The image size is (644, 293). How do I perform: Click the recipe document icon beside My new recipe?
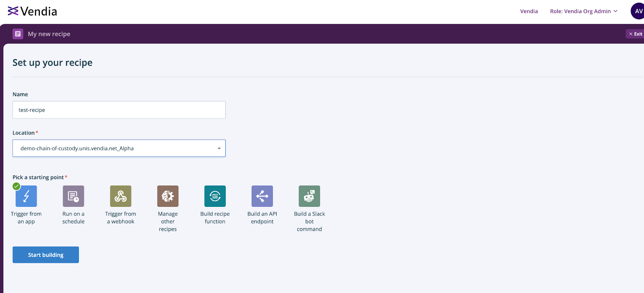[x=18, y=34]
